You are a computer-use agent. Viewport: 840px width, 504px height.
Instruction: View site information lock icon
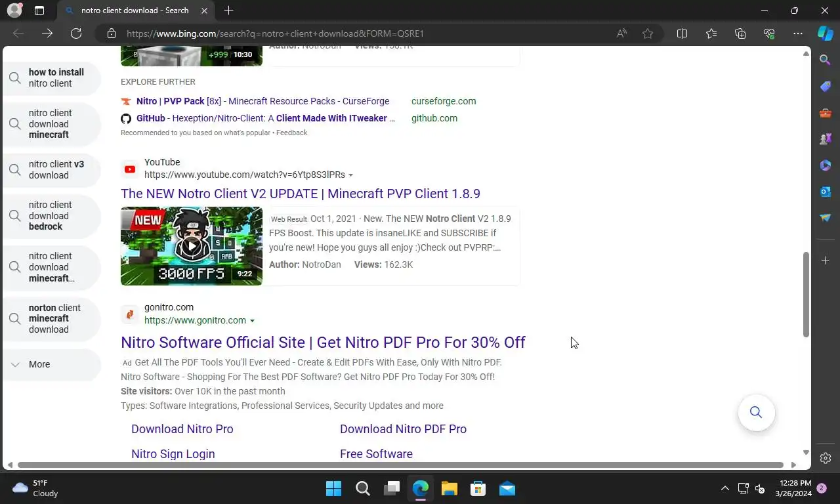click(x=112, y=33)
